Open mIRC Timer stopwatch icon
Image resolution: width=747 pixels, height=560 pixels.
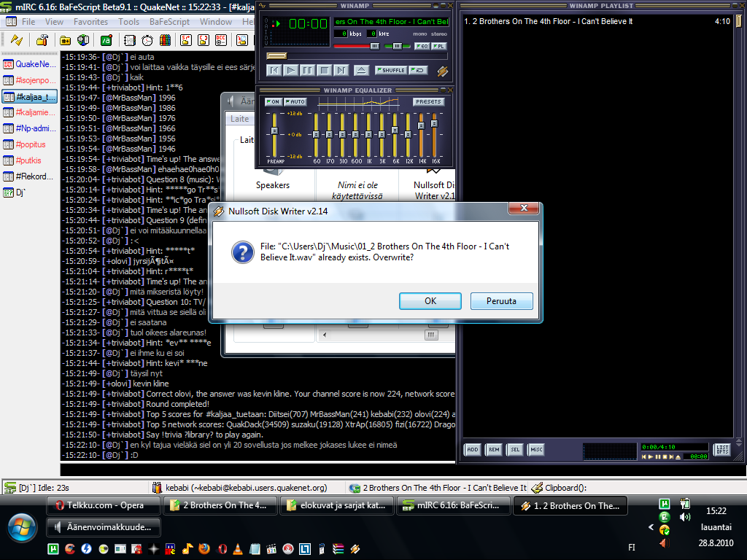(x=147, y=40)
